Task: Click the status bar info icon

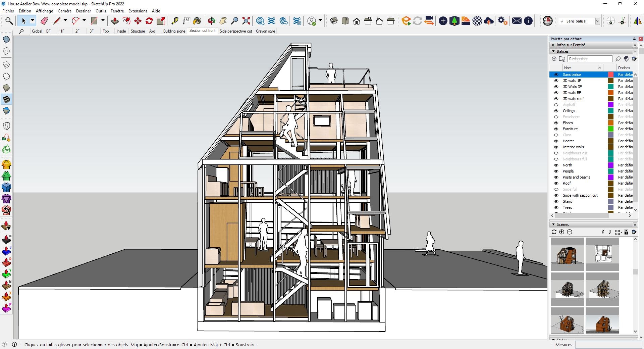Action: (x=14, y=344)
